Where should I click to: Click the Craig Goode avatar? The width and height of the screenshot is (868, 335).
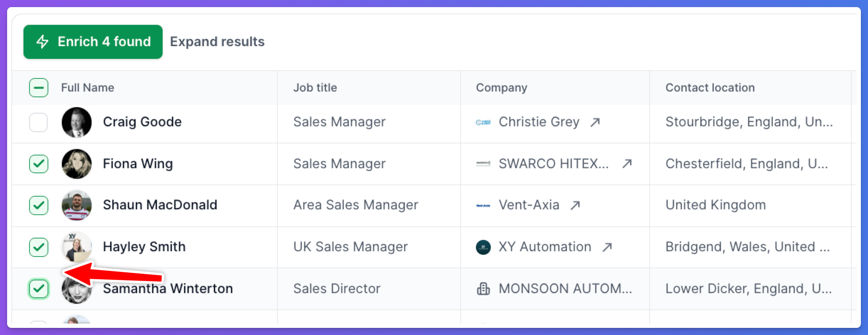click(76, 122)
